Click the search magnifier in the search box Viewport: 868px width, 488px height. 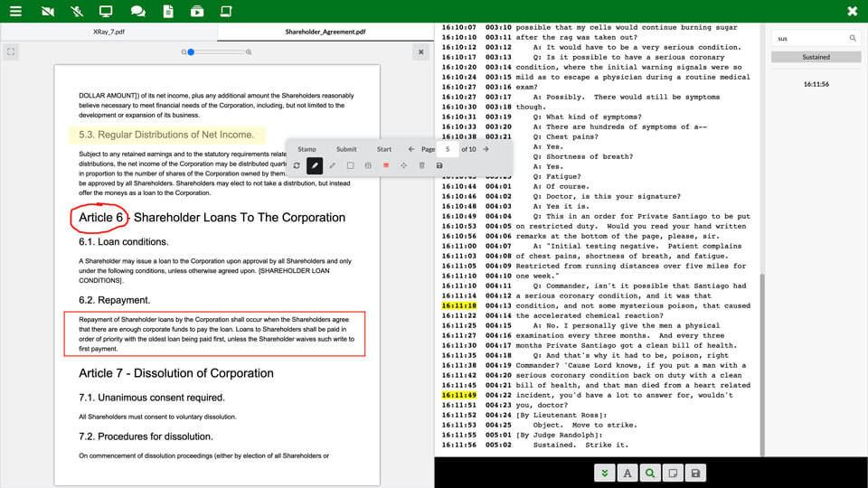pyautogui.click(x=853, y=38)
